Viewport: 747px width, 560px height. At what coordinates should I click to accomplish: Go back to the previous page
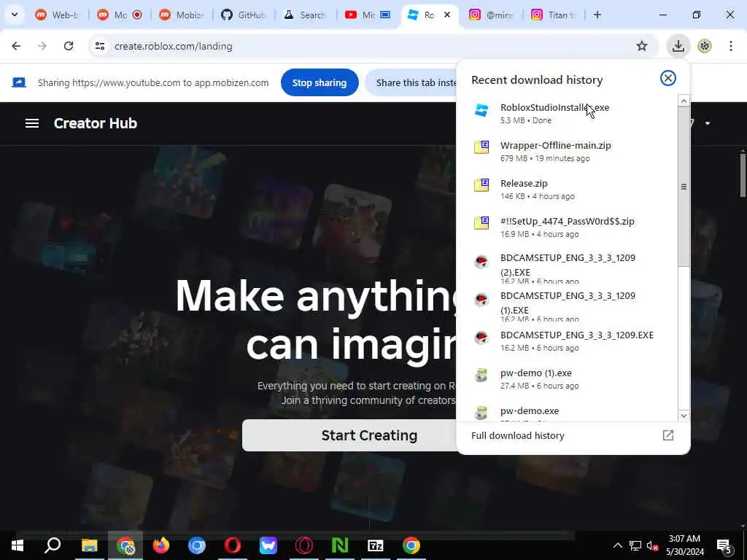[x=16, y=46]
